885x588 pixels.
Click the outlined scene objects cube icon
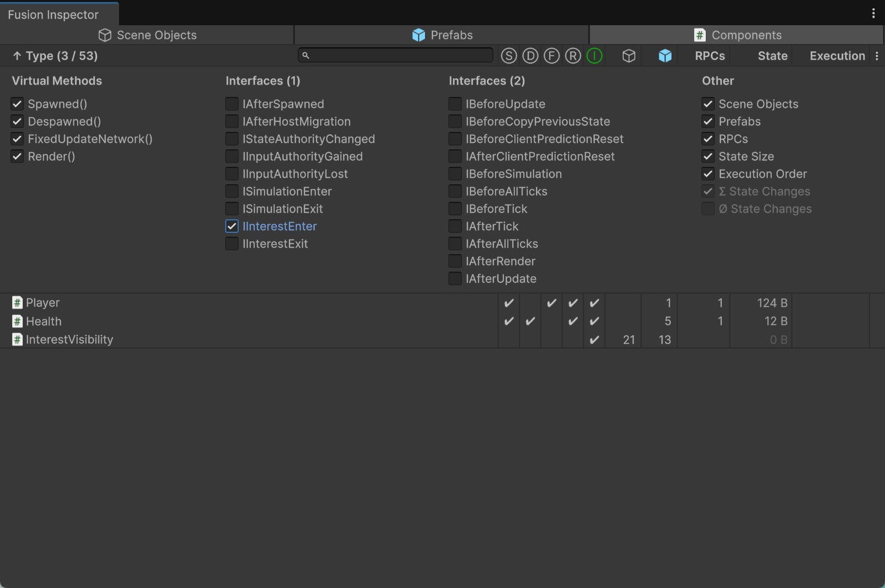pyautogui.click(x=629, y=56)
